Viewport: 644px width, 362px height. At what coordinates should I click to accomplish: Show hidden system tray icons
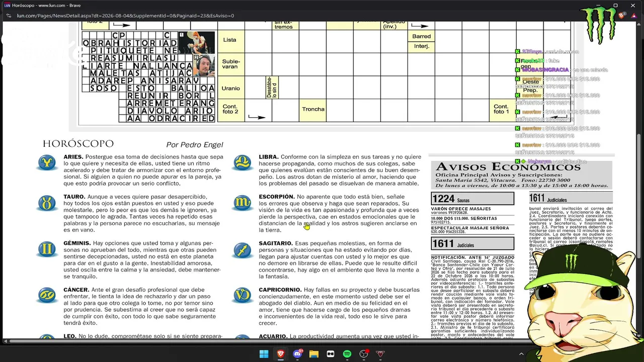click(521, 354)
